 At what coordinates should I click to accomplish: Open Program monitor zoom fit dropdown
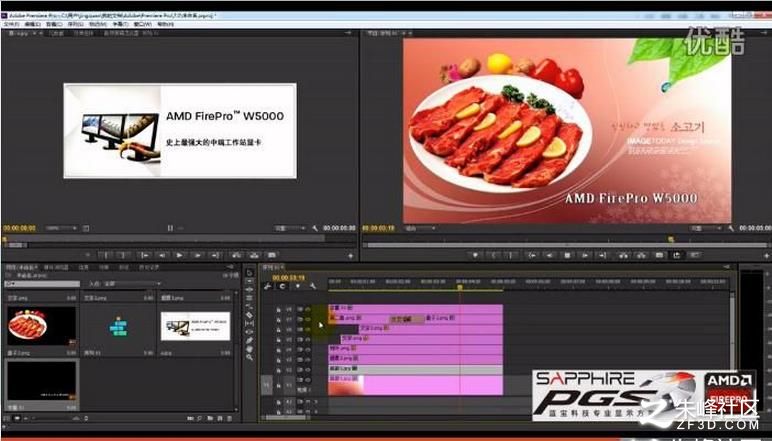tap(420, 228)
